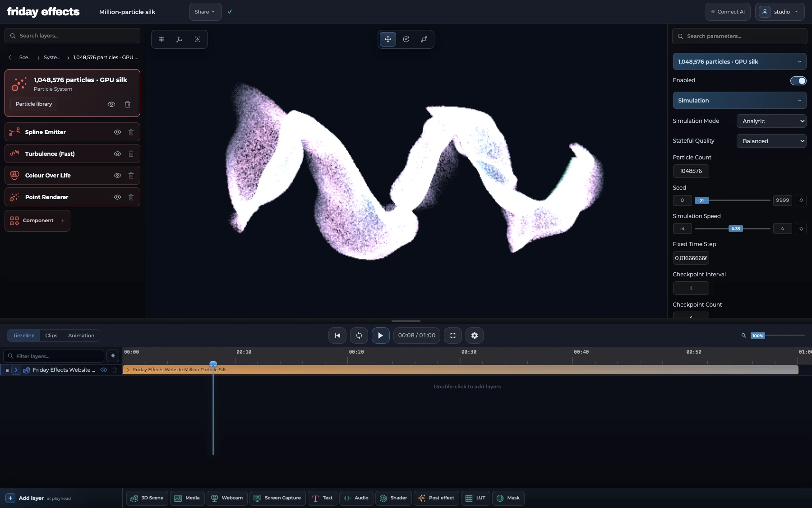Select the rotate transform tool
Image resolution: width=812 pixels, height=508 pixels.
406,39
